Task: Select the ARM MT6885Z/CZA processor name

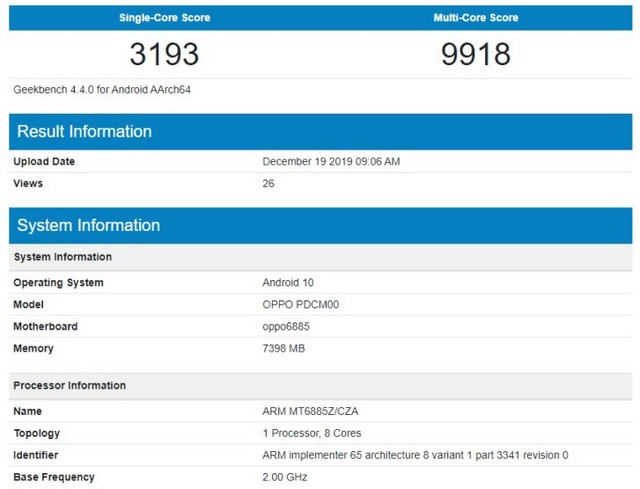Action: point(310,411)
